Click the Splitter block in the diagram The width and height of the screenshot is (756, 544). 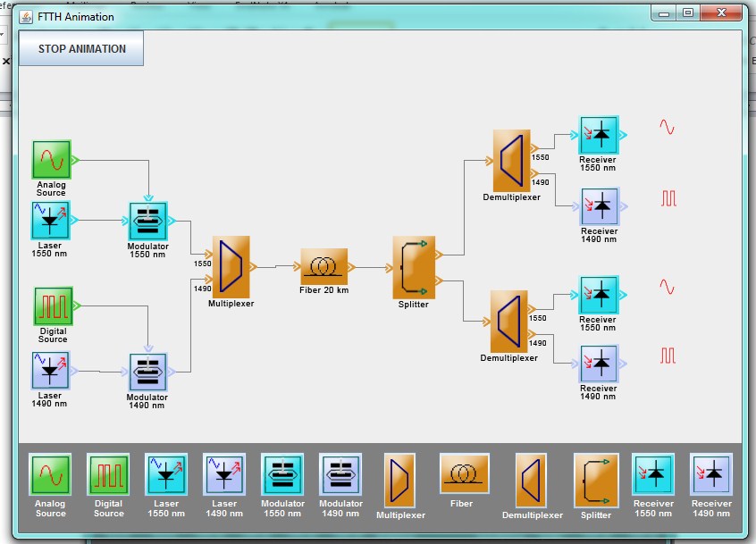pos(414,267)
